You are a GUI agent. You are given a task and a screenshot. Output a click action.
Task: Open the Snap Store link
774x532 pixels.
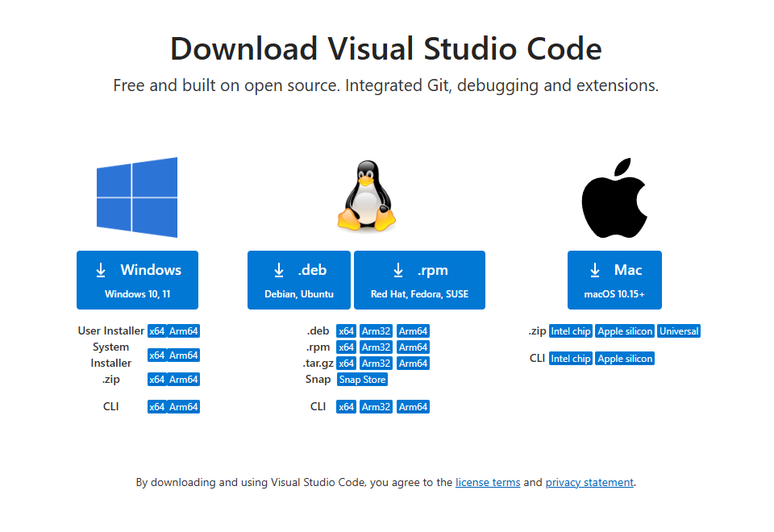point(362,380)
